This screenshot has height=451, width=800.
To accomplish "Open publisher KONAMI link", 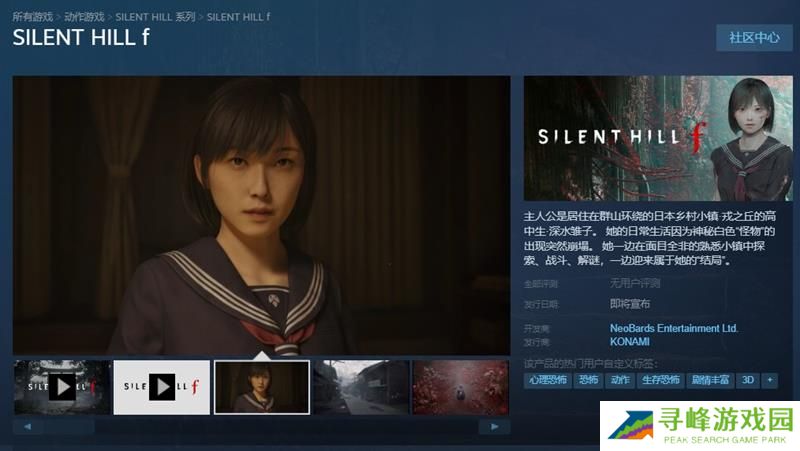I will tap(630, 342).
